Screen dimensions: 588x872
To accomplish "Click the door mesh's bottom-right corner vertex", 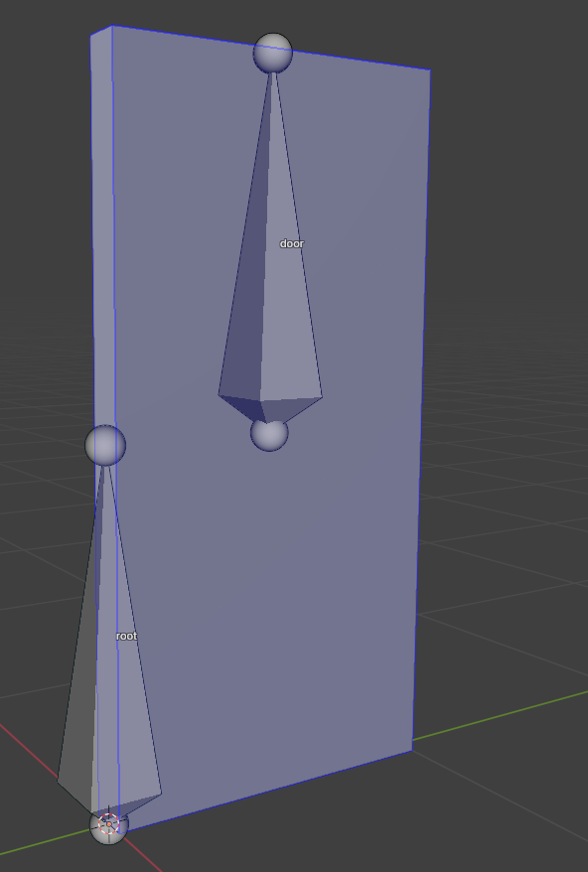I will [412, 751].
